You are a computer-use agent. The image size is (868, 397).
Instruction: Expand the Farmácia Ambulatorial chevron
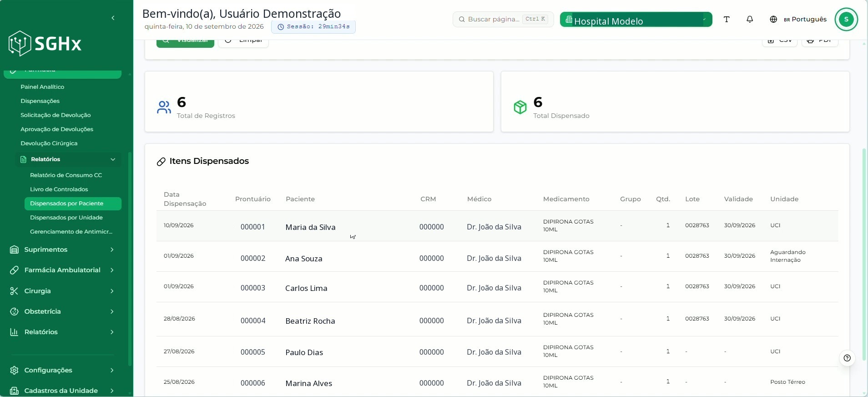pyautogui.click(x=112, y=270)
